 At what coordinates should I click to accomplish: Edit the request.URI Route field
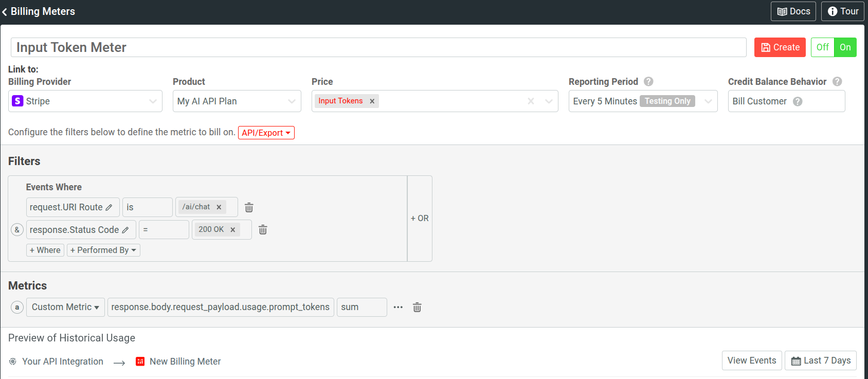tap(73, 207)
